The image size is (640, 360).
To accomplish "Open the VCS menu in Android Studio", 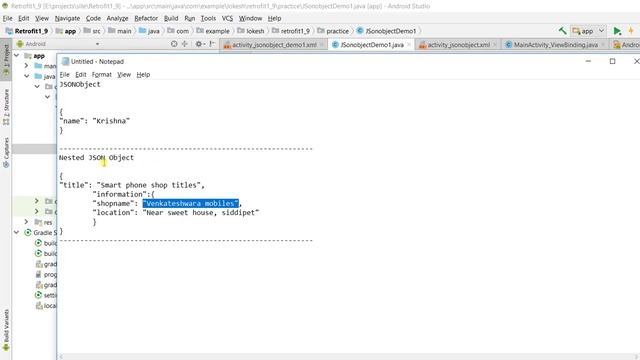I will point(227,18).
